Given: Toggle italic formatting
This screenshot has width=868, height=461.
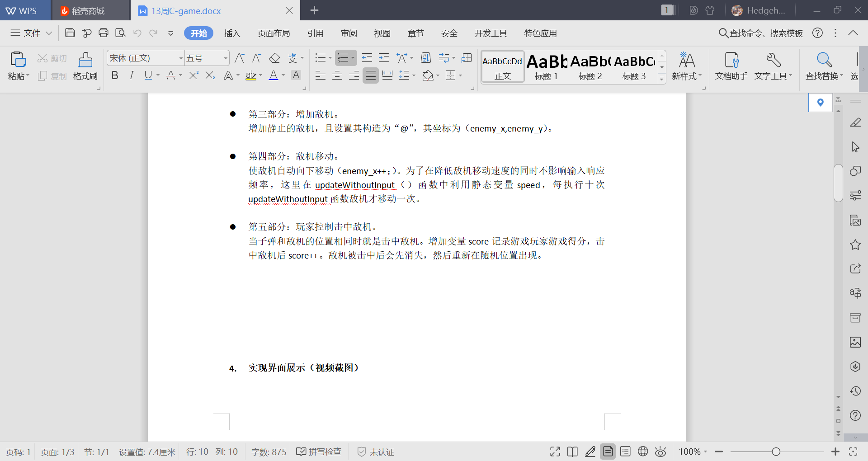Looking at the screenshot, I should 132,75.
